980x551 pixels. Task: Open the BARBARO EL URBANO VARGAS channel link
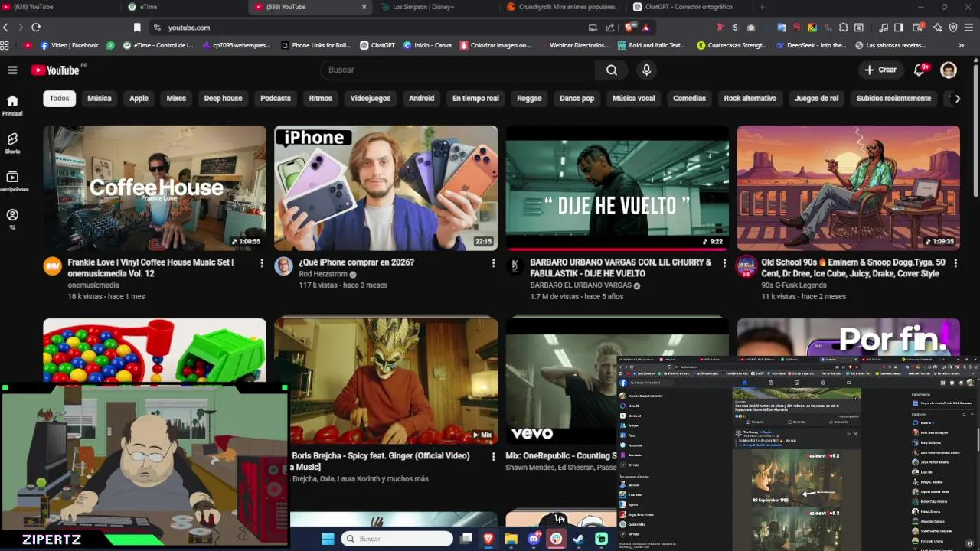click(x=580, y=285)
